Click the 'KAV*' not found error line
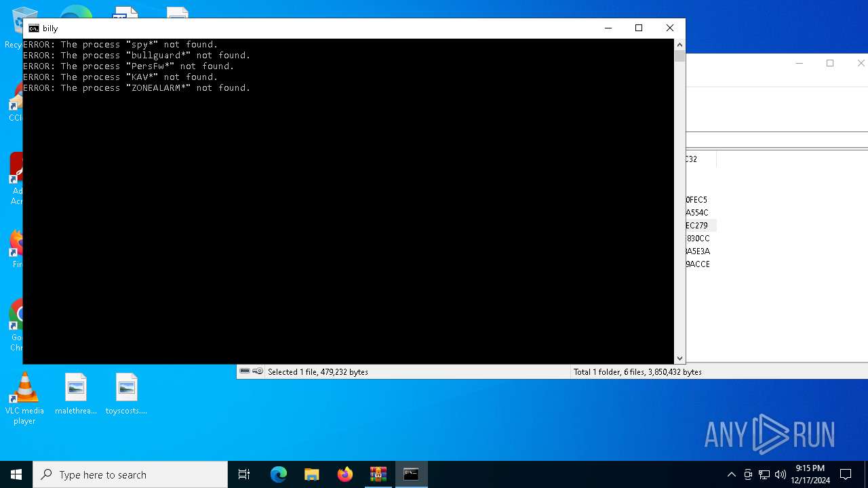This screenshot has height=488, width=868. click(x=121, y=77)
